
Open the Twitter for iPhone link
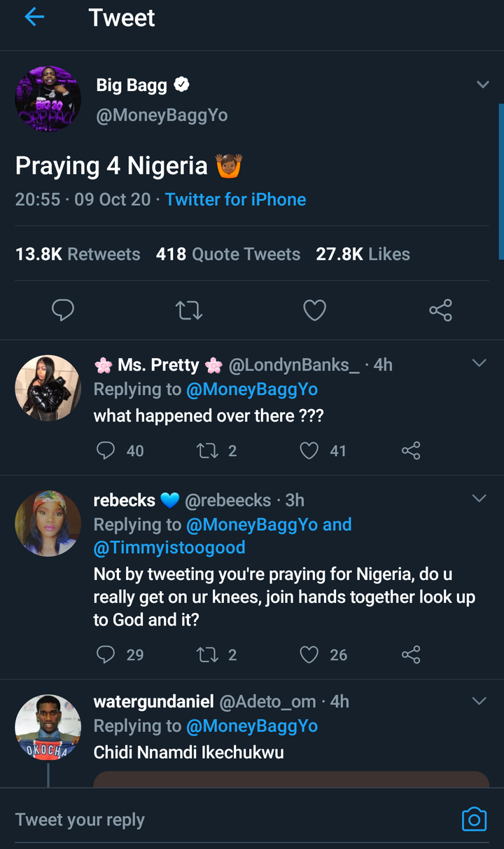point(235,200)
